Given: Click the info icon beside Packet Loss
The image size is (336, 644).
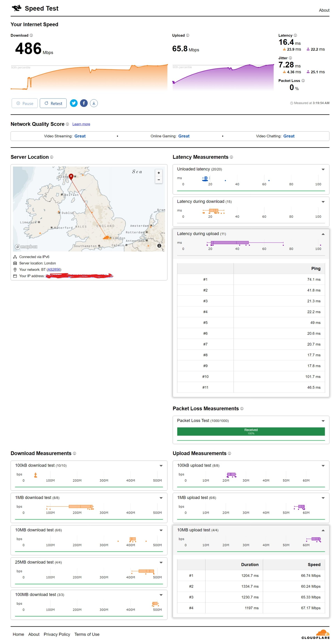Looking at the screenshot, I should click(x=303, y=81).
